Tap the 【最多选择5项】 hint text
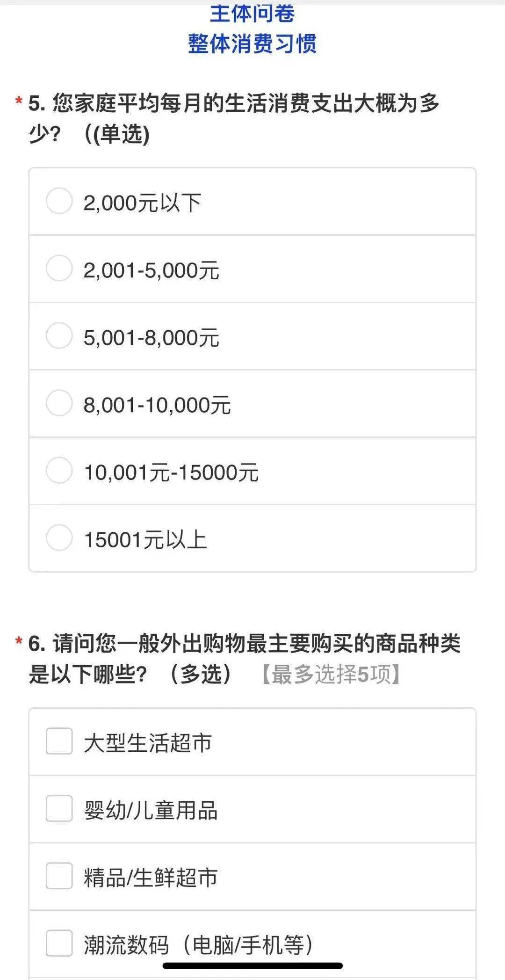This screenshot has height=980, width=505. 331,675
